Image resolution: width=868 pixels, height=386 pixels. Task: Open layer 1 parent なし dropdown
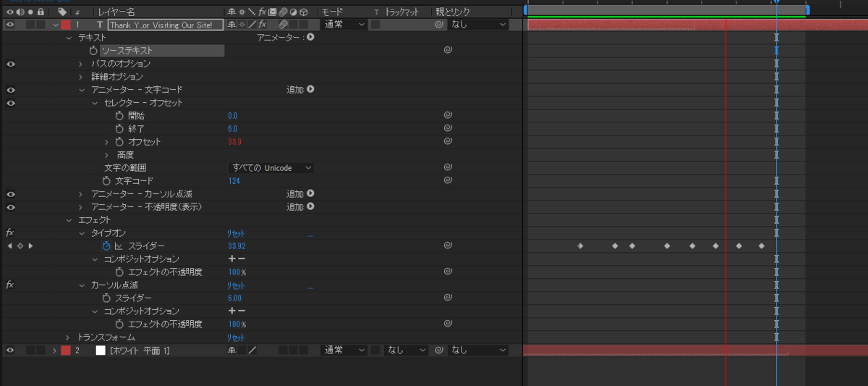(478, 25)
